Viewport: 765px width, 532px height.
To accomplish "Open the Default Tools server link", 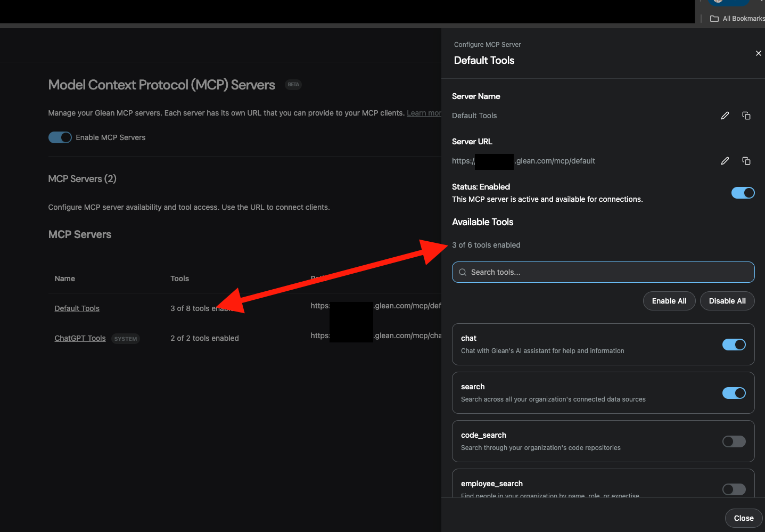I will (x=77, y=308).
